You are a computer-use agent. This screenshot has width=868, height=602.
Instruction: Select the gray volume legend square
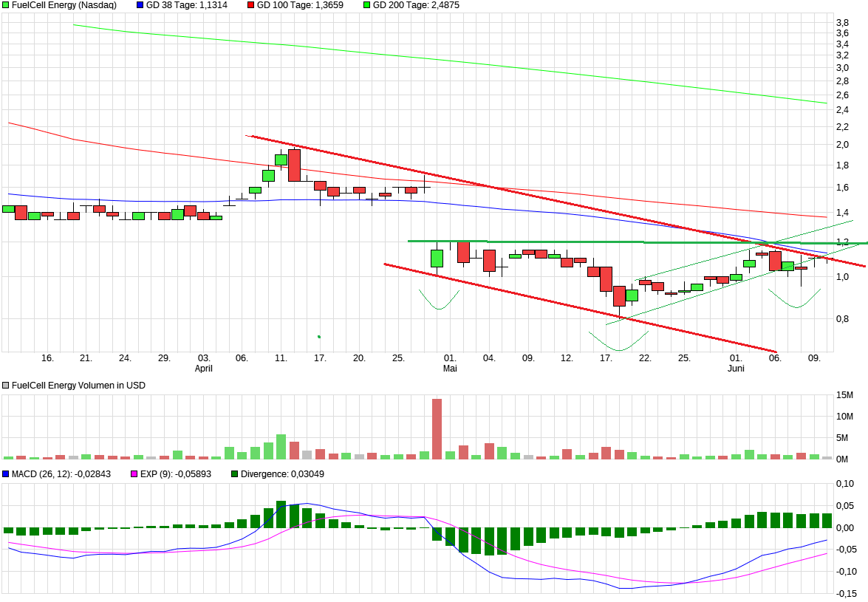(5, 385)
